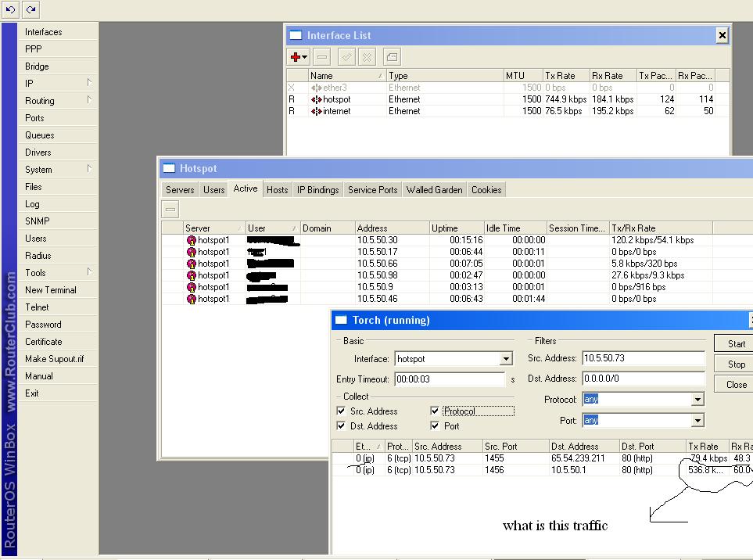Open the Torch Port filter dropdown

[697, 421]
